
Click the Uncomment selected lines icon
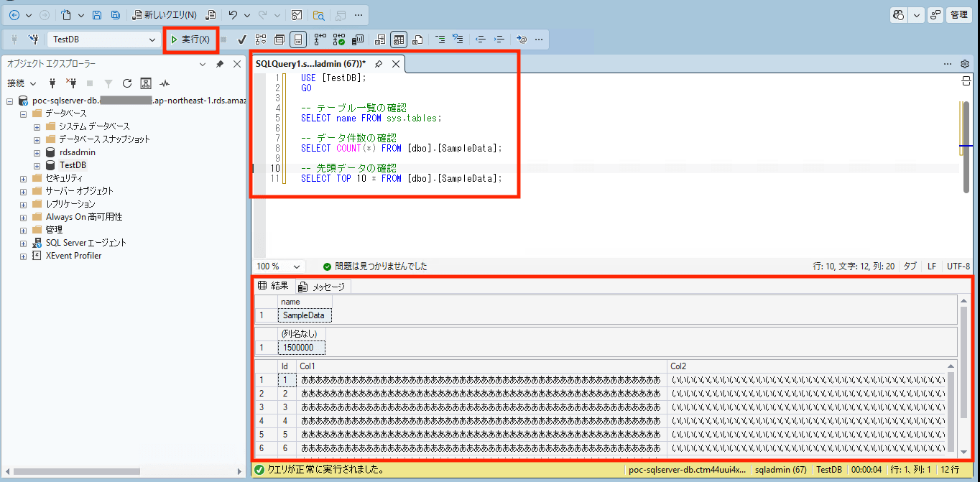458,40
